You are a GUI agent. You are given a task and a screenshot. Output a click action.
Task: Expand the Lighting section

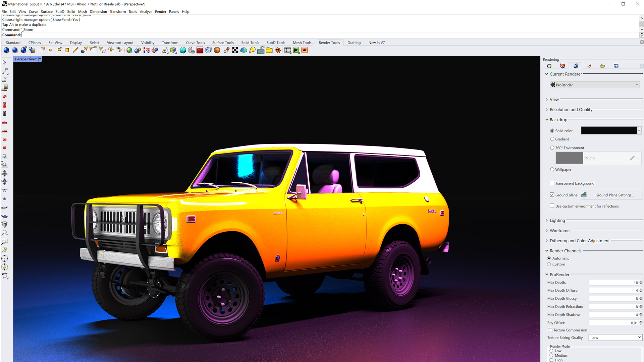pyautogui.click(x=547, y=220)
